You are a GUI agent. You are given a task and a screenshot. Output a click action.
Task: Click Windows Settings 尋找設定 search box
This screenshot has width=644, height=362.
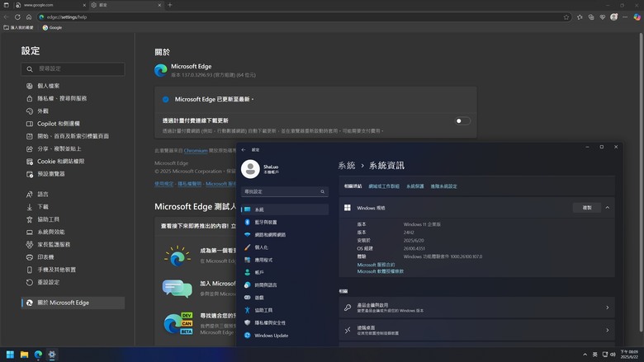click(x=285, y=192)
